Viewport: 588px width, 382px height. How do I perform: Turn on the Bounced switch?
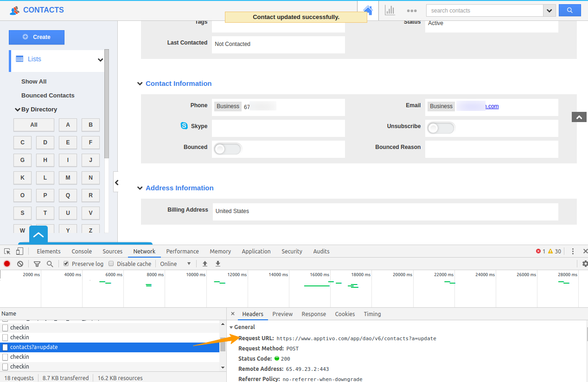(227, 149)
